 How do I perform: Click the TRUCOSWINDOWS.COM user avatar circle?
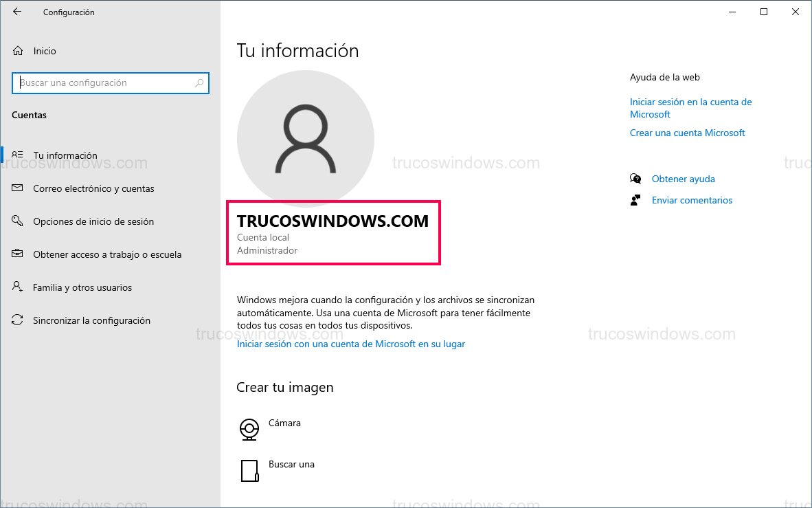pyautogui.click(x=305, y=137)
